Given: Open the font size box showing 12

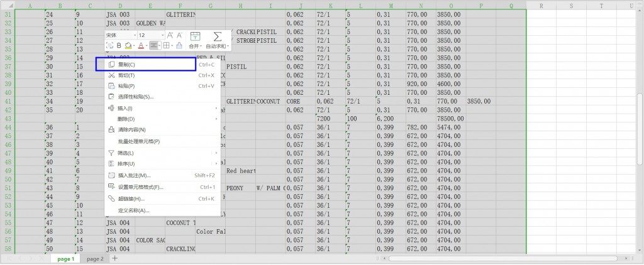Looking at the screenshot, I should (x=151, y=35).
